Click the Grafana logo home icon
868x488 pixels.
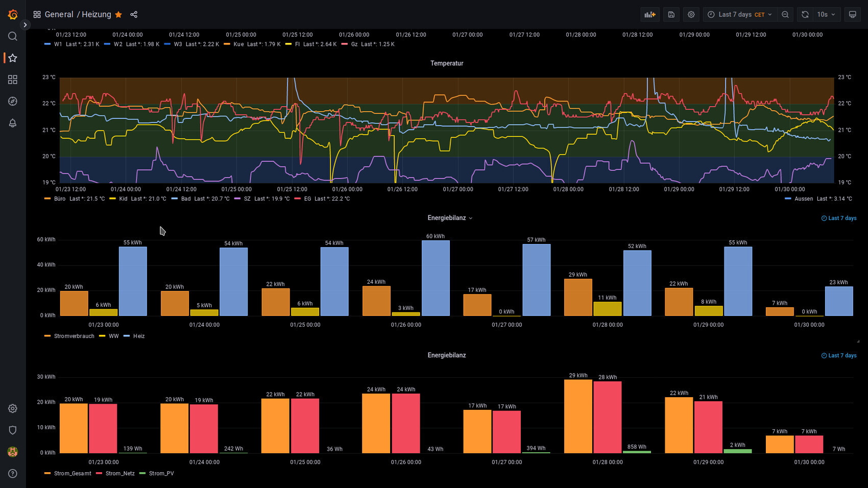(13, 14)
